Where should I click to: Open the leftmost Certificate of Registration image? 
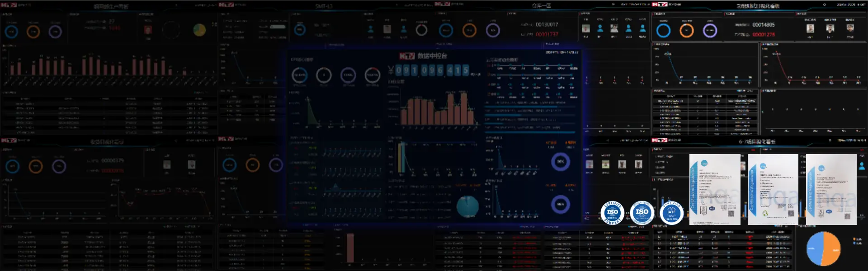pos(715,189)
